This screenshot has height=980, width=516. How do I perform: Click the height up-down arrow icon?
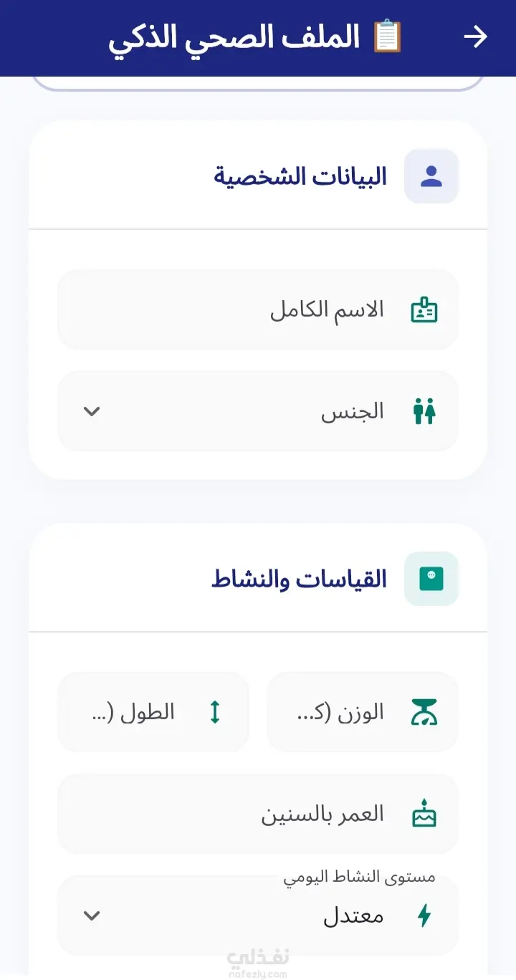click(x=215, y=712)
